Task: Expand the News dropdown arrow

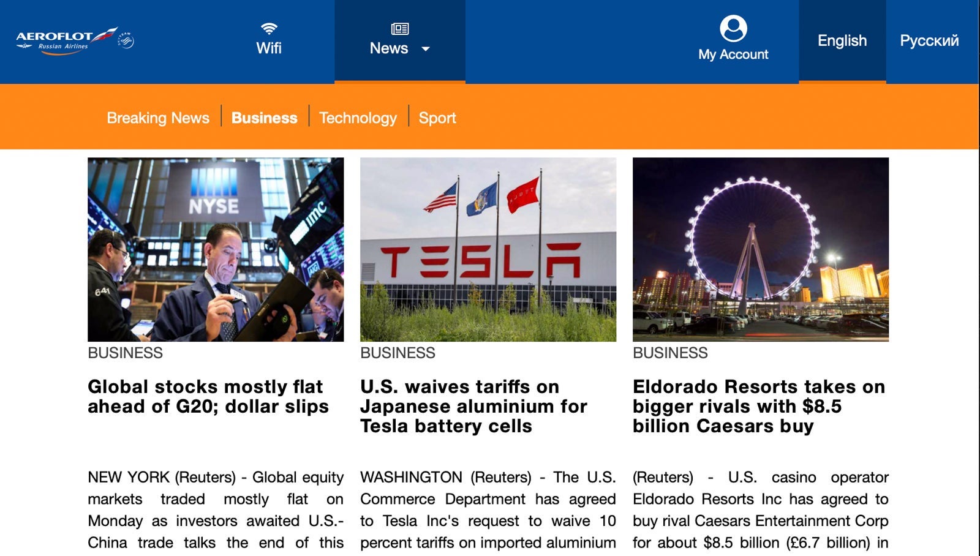Action: tap(426, 49)
